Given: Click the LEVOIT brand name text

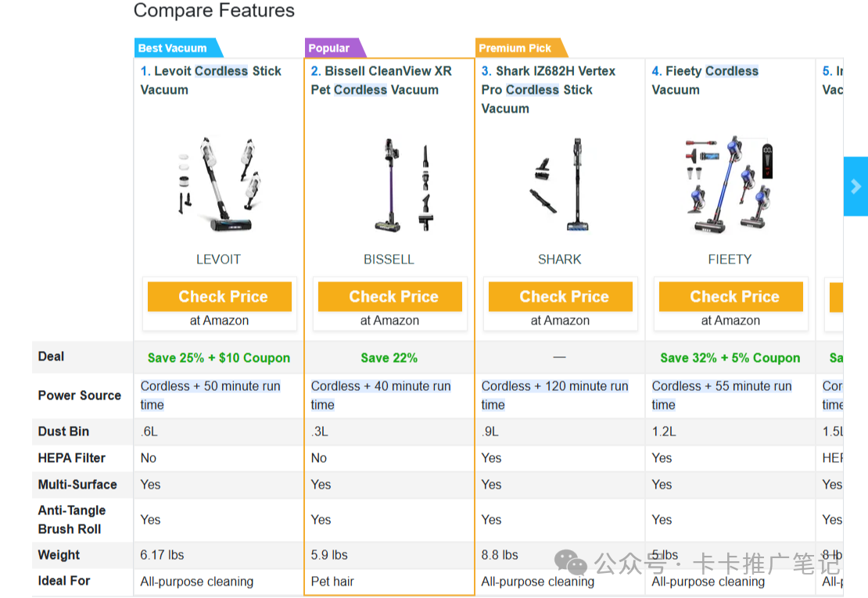Looking at the screenshot, I should (218, 259).
